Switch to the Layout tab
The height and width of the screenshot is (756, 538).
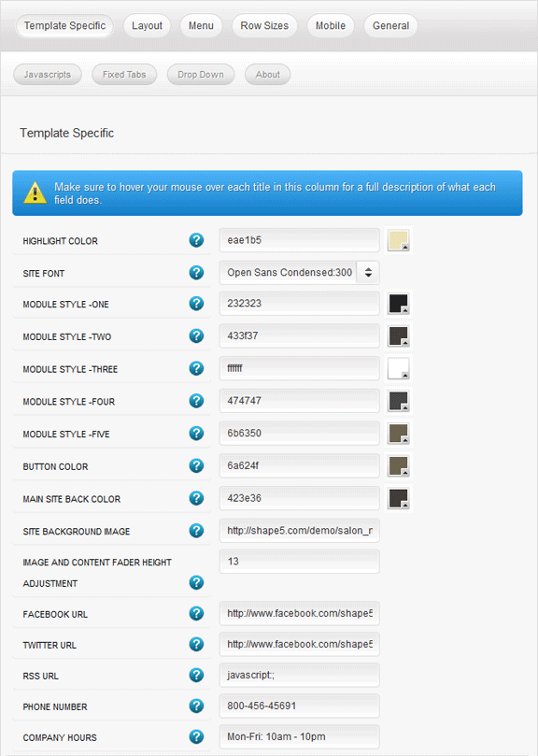[x=147, y=25]
